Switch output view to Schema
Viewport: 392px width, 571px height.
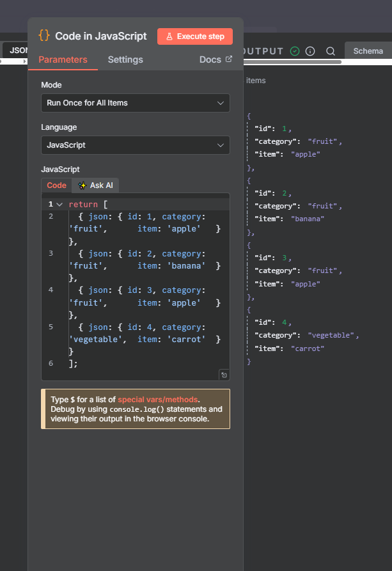pos(368,51)
